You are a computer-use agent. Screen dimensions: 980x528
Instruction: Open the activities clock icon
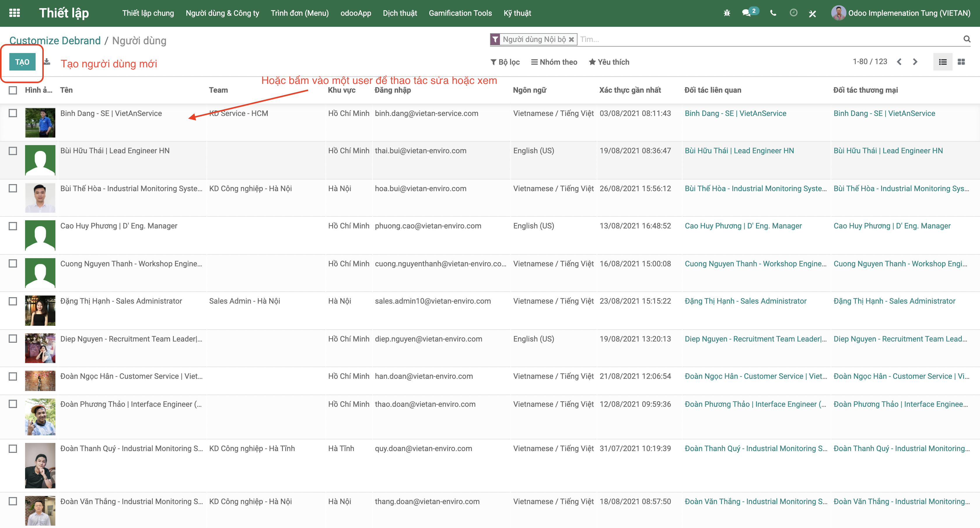793,13
